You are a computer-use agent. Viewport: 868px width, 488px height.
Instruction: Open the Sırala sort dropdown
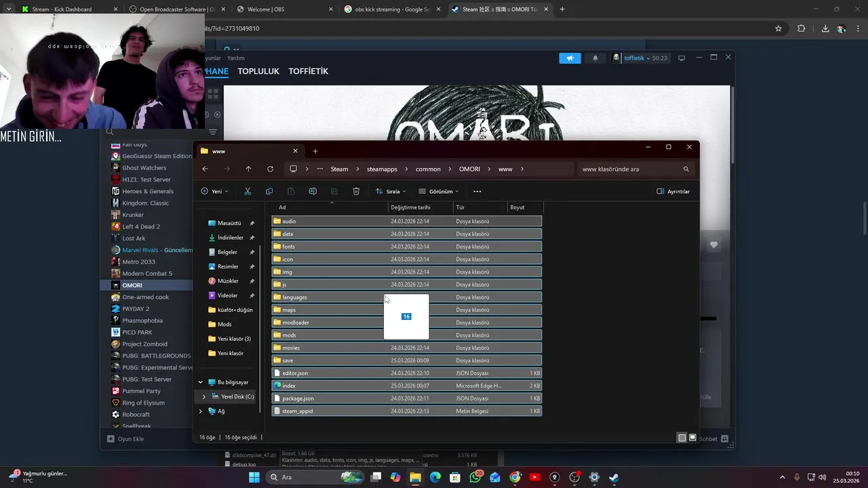click(x=391, y=191)
